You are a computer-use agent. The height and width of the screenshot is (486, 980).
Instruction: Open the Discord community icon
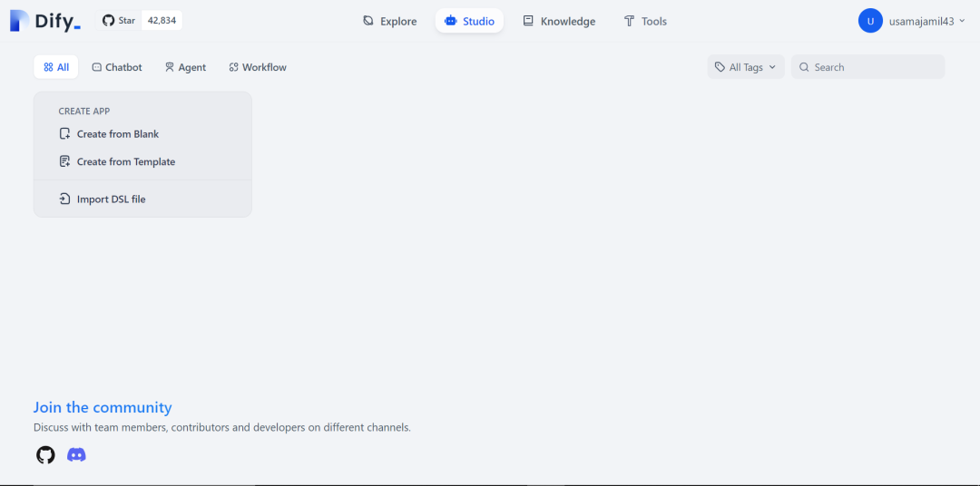[x=77, y=455]
